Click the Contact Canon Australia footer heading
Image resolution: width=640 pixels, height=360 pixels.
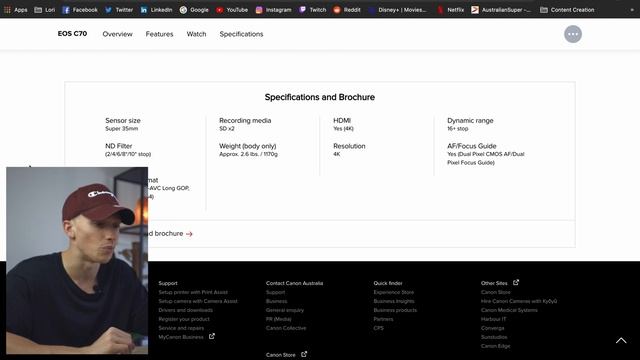(x=294, y=283)
